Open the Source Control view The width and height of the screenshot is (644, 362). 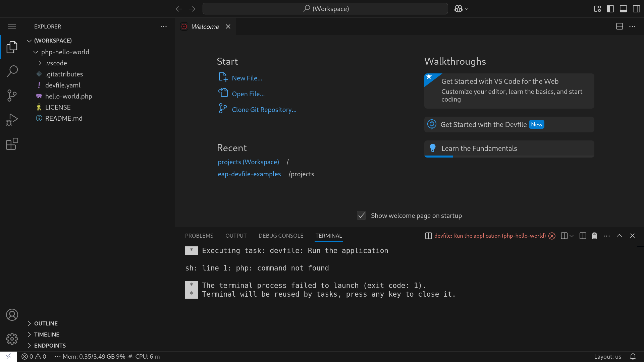coord(12,96)
